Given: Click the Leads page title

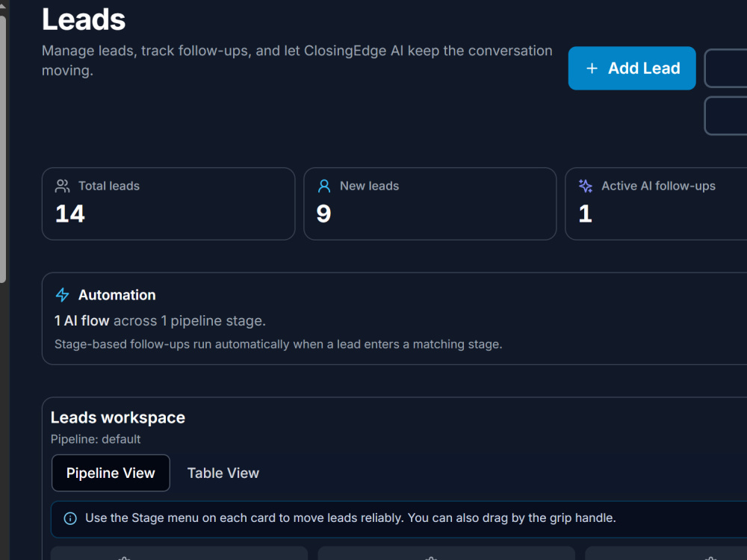Looking at the screenshot, I should pyautogui.click(x=84, y=19).
